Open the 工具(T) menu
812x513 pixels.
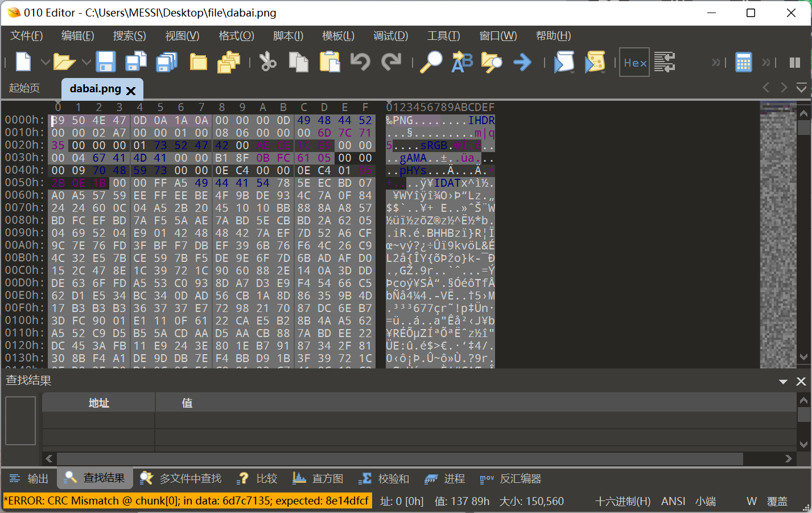(443, 35)
